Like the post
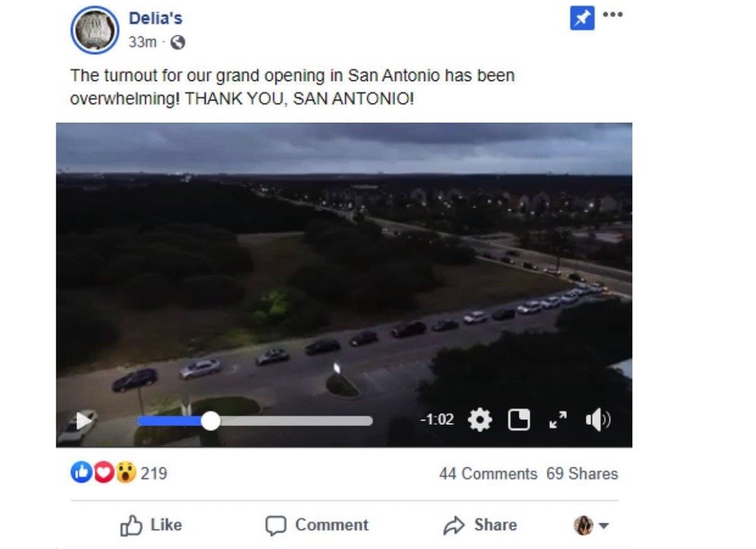Viewport: 756px width, 549px height. [x=151, y=525]
